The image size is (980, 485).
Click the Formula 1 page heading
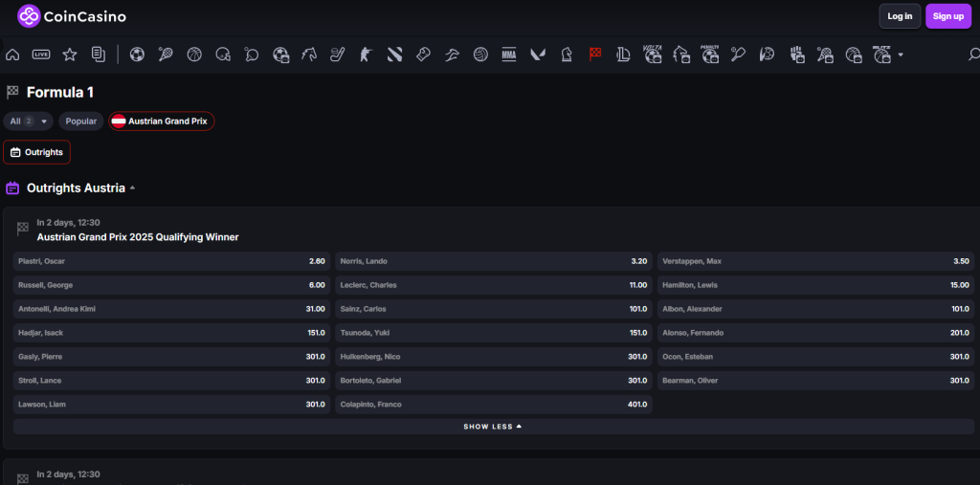[60, 93]
